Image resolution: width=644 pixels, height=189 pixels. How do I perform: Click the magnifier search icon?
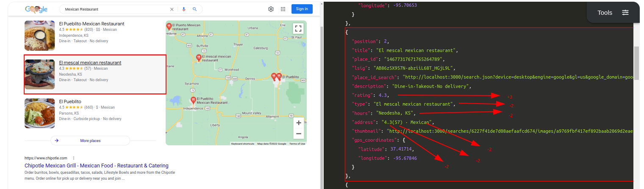pos(194,9)
